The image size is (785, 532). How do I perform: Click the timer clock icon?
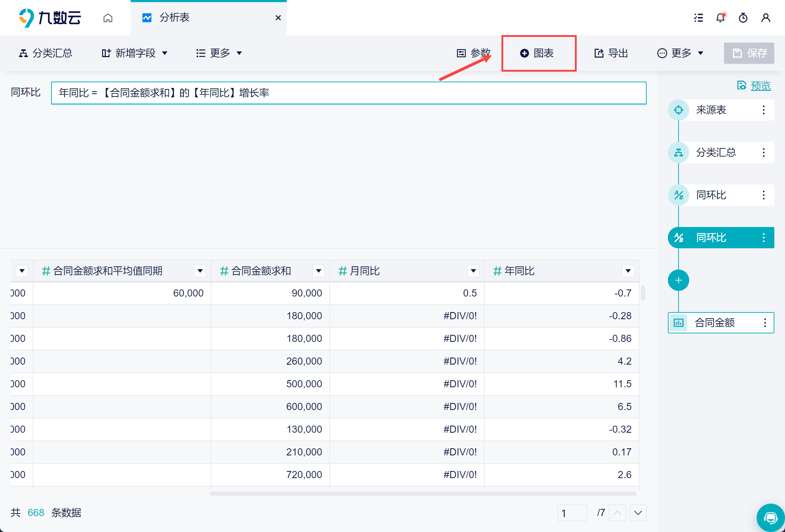coord(743,18)
